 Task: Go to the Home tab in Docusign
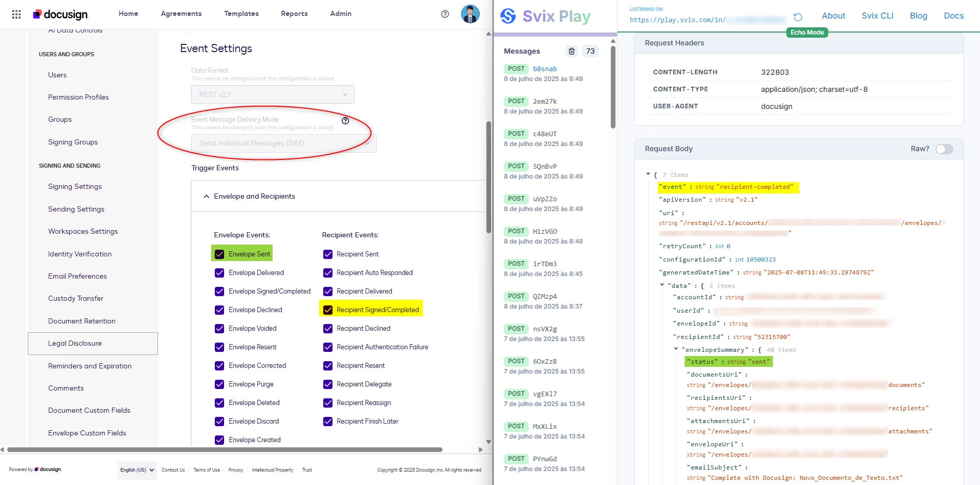[x=129, y=14]
